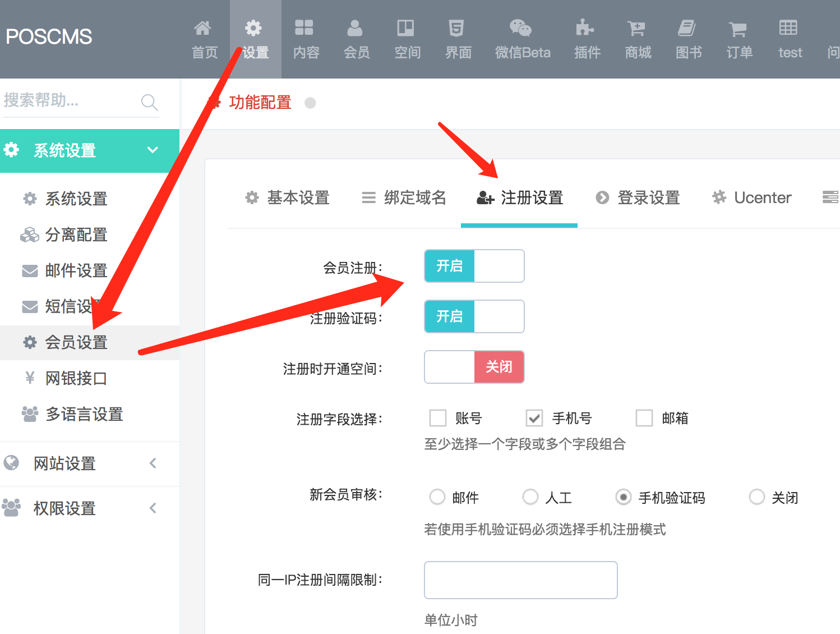This screenshot has width=840, height=634.
Task: Click the envelope icon beside 邮件设置
Action: point(30,271)
